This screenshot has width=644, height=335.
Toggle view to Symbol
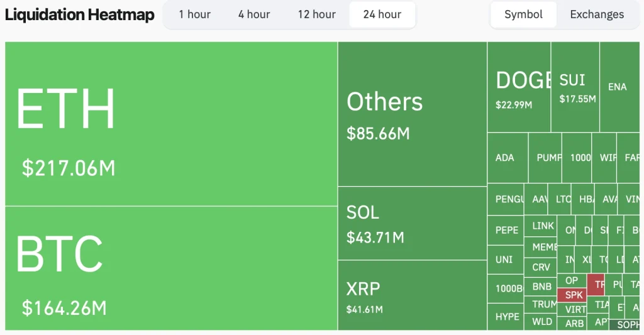point(523,14)
